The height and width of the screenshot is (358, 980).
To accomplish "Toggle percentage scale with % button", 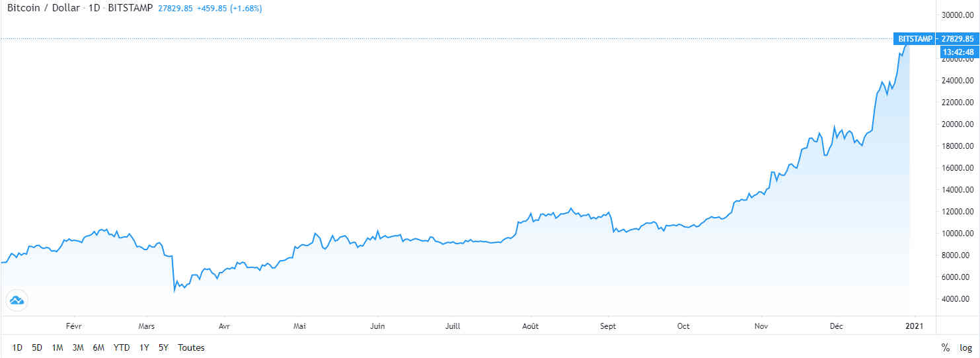I will point(946,347).
